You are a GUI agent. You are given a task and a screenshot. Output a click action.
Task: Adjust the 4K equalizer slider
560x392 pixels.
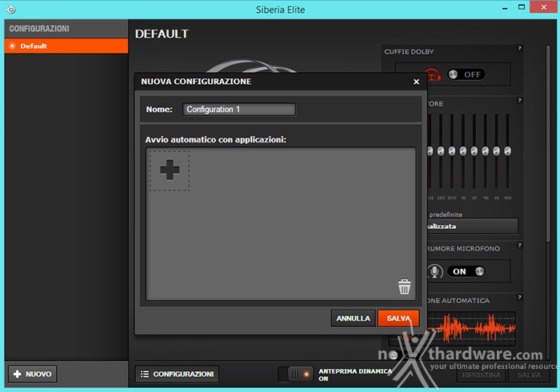tap(485, 151)
